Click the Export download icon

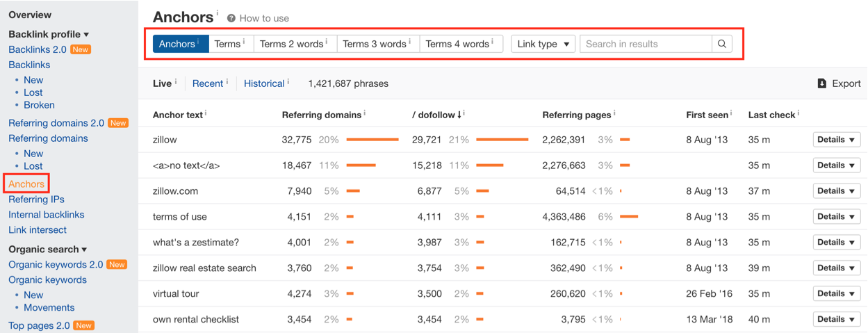(822, 83)
